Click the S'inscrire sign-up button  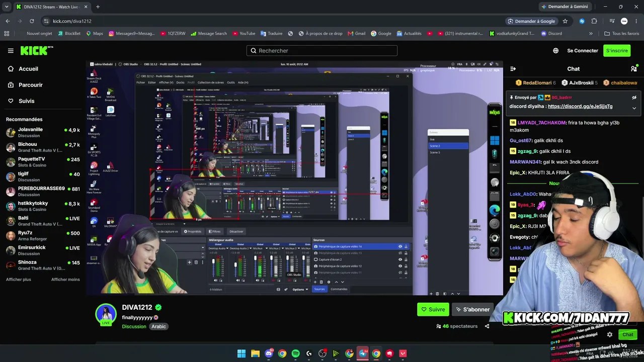pos(617,51)
